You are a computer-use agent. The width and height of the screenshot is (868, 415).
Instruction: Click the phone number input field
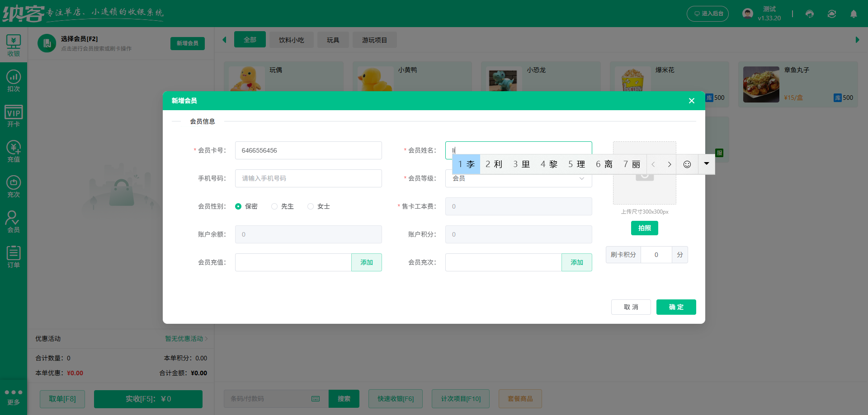308,178
